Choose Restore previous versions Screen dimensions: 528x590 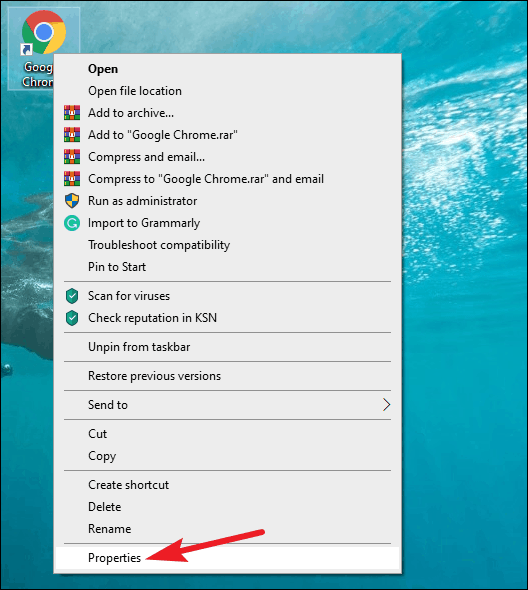pyautogui.click(x=227, y=376)
